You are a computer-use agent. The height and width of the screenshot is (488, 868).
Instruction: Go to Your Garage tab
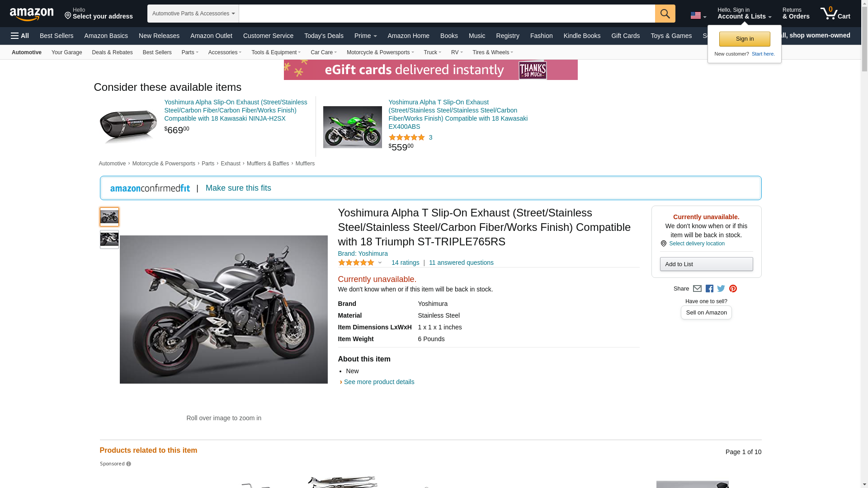tap(66, 52)
